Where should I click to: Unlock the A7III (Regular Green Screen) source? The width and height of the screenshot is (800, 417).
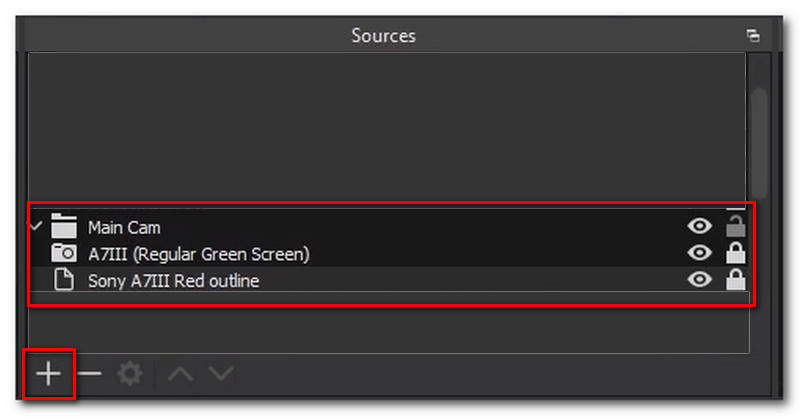point(736,254)
